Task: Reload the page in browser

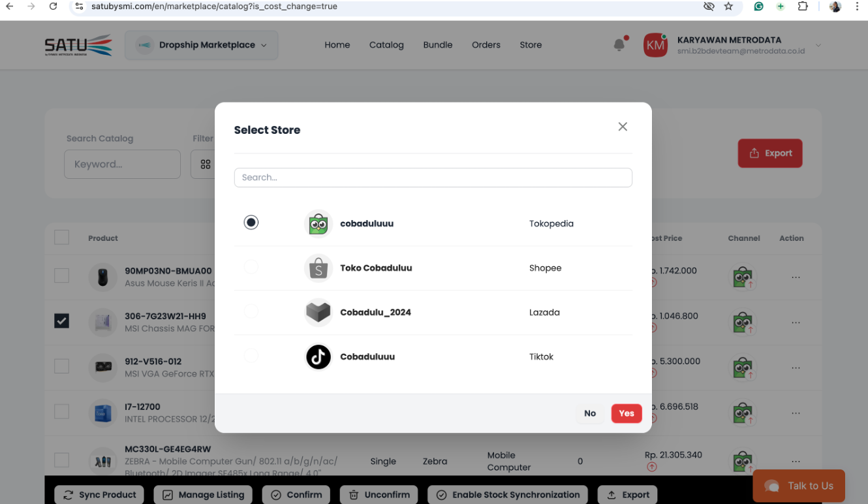Action: pos(53,7)
